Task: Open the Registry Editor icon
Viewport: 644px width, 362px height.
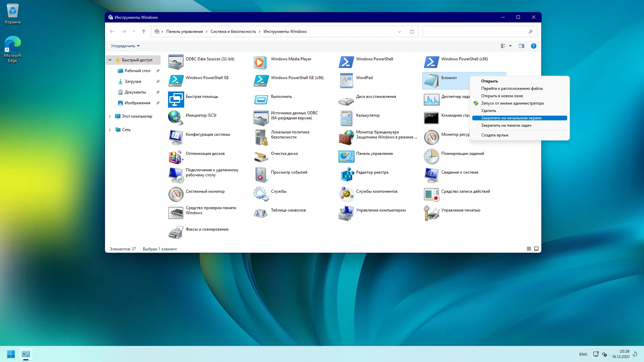Action: [x=346, y=175]
